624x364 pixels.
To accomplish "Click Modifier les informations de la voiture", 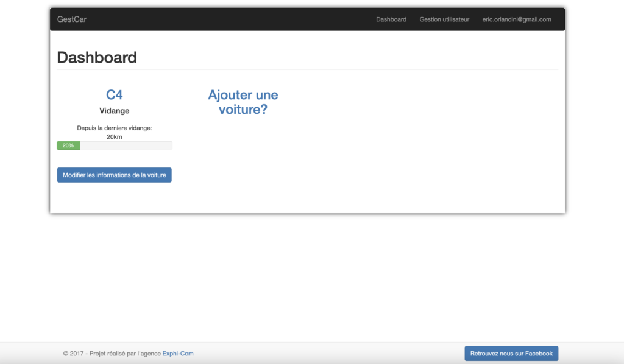I will (x=114, y=175).
